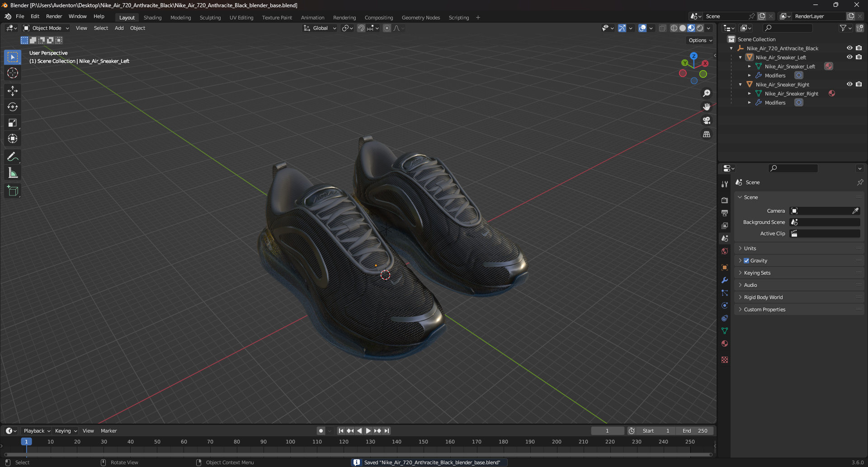Open the Modifier properties tab
The width and height of the screenshot is (868, 467).
pyautogui.click(x=725, y=280)
